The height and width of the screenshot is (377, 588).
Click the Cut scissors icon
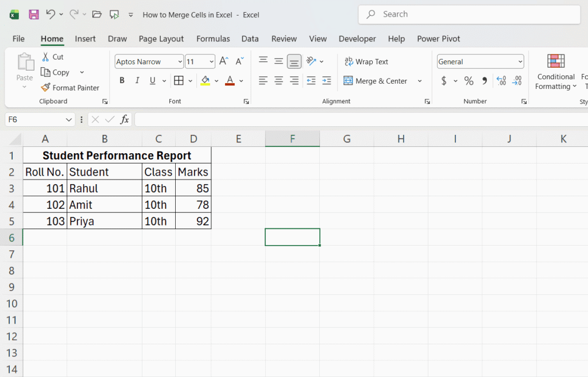[45, 57]
